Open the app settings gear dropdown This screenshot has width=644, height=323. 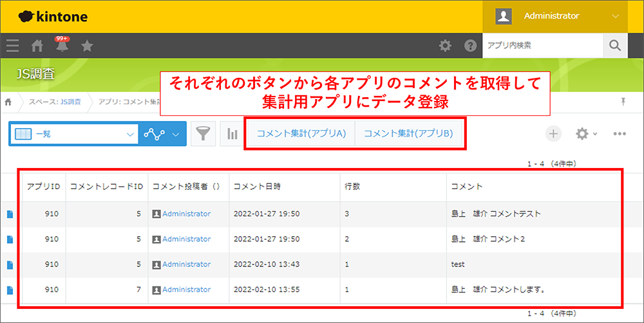pyautogui.click(x=585, y=134)
